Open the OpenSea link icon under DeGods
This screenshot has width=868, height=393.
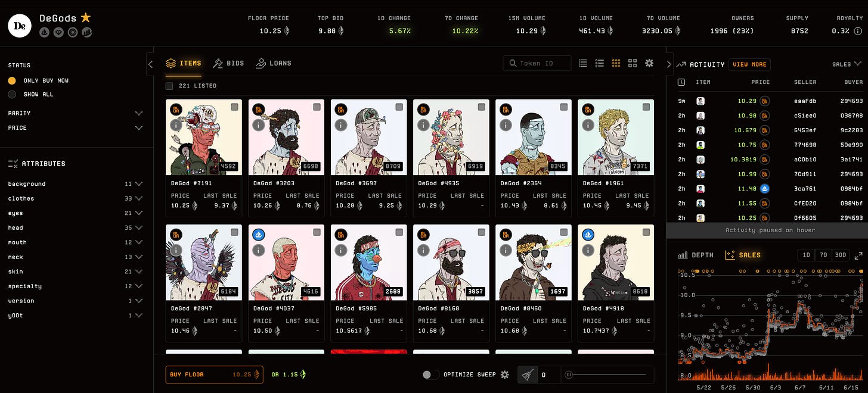44,32
